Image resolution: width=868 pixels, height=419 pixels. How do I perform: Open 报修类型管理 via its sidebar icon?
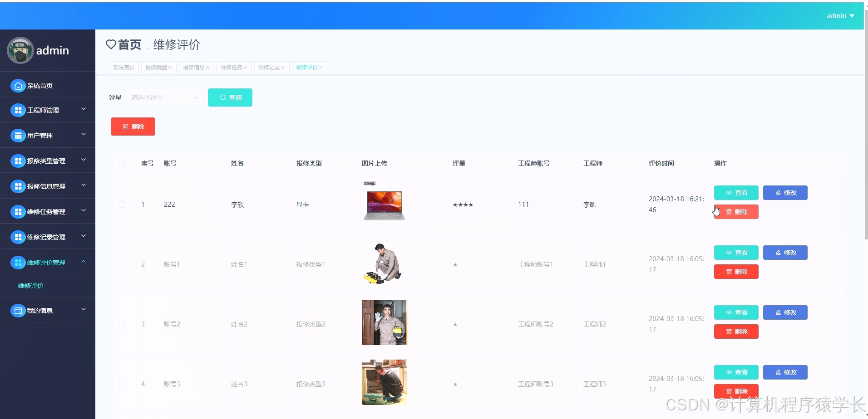(x=18, y=161)
